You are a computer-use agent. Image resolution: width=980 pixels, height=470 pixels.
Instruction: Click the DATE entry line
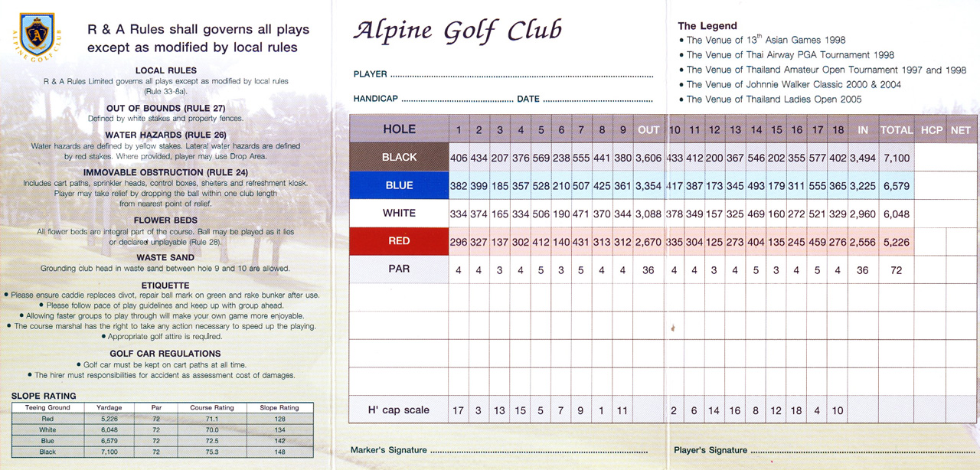[597, 100]
